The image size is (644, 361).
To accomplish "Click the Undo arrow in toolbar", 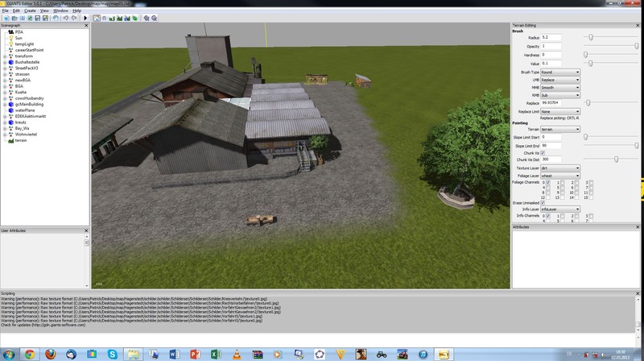I will 66,18.
